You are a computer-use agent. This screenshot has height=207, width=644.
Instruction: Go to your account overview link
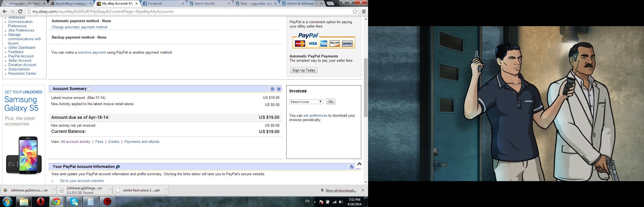[x=82, y=181]
